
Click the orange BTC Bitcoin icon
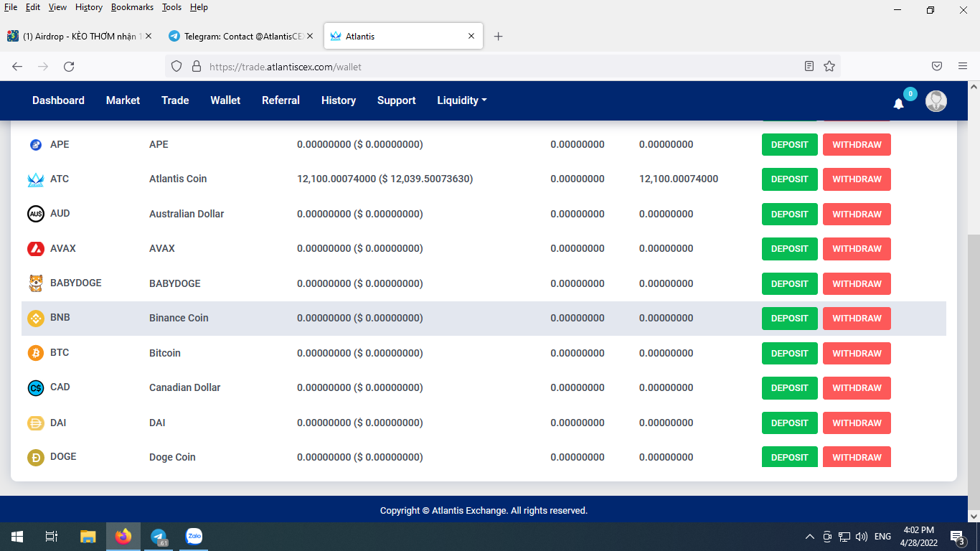tap(36, 353)
